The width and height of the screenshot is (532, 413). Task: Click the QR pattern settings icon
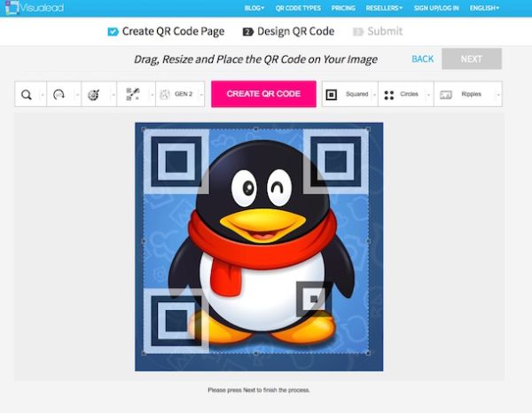(x=132, y=95)
